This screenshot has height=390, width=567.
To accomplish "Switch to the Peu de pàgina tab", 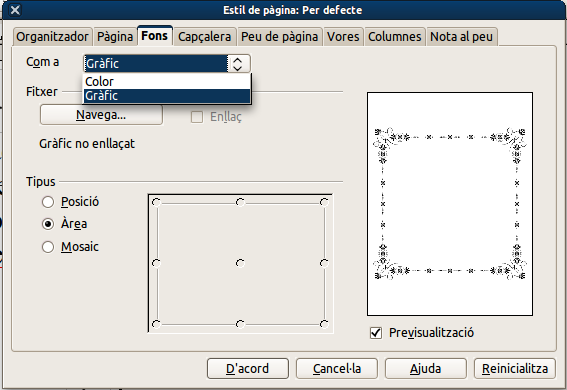I will [280, 37].
